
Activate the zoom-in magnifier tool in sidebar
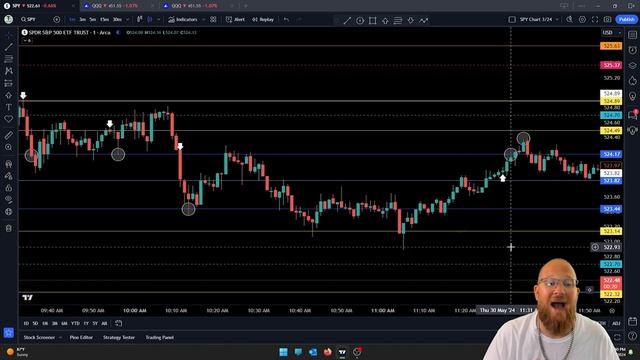pos(9,147)
